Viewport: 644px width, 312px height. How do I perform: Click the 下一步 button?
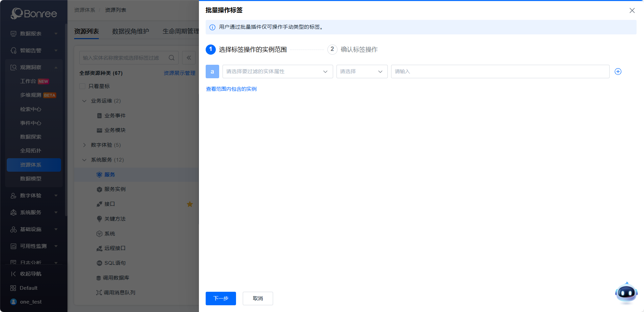coord(221,299)
